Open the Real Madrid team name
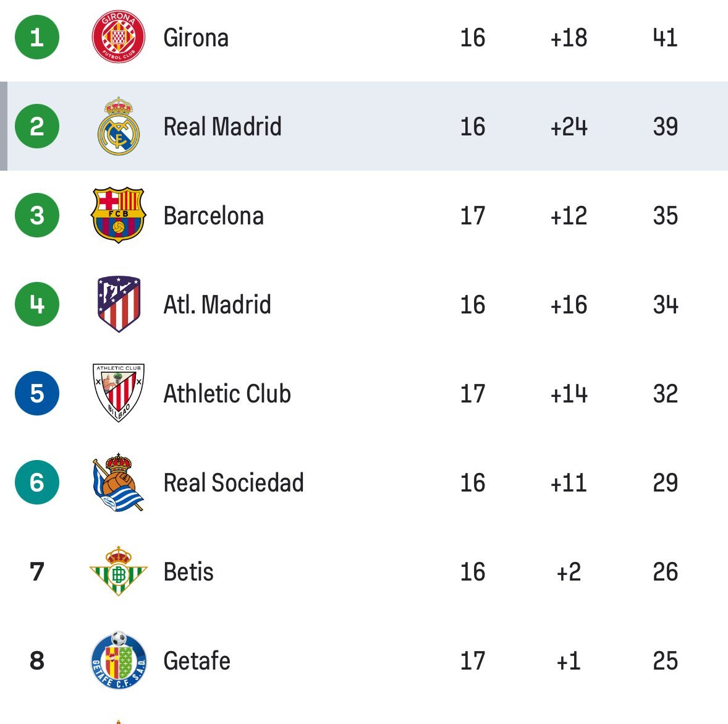Viewport: 728px width, 724px height. coord(222,127)
